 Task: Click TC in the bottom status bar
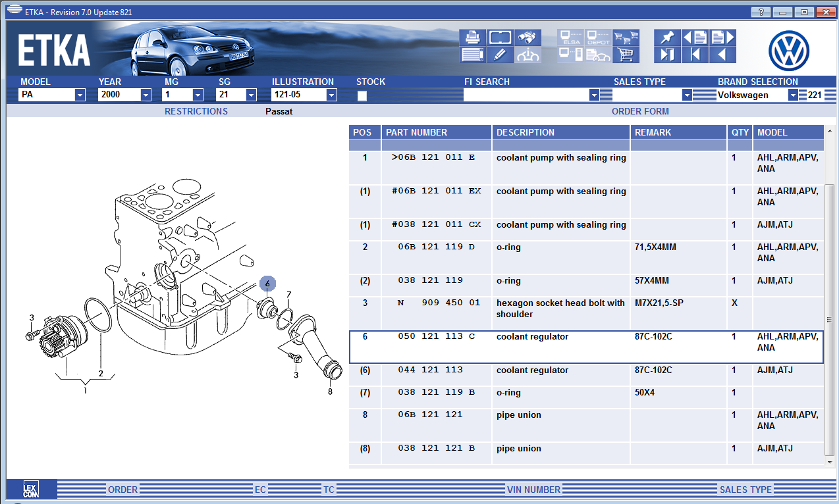tap(329, 490)
